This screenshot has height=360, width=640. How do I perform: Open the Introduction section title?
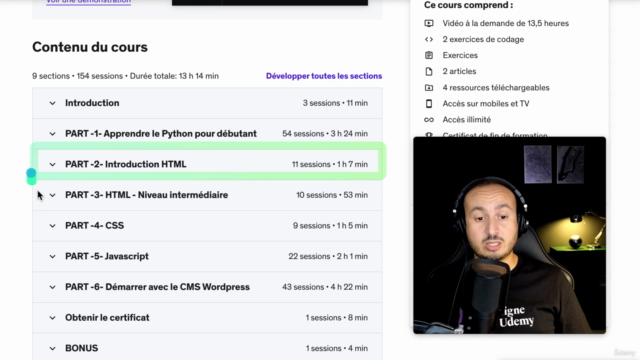point(92,103)
